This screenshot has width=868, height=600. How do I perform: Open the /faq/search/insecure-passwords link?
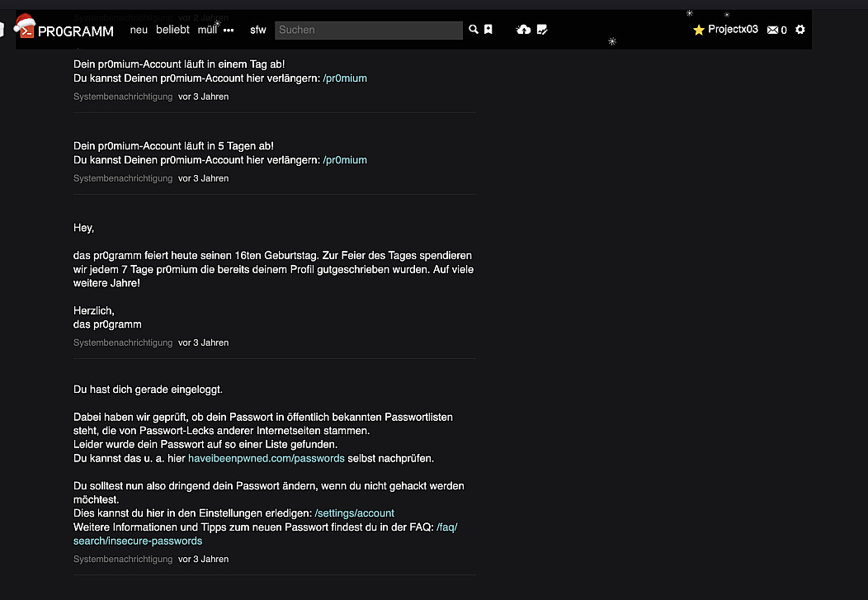[138, 541]
